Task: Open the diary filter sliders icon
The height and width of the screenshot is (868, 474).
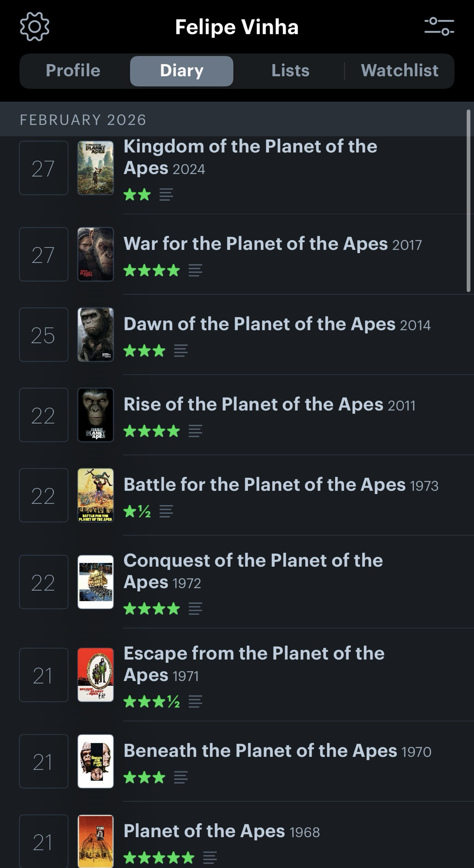Action: pos(439,26)
